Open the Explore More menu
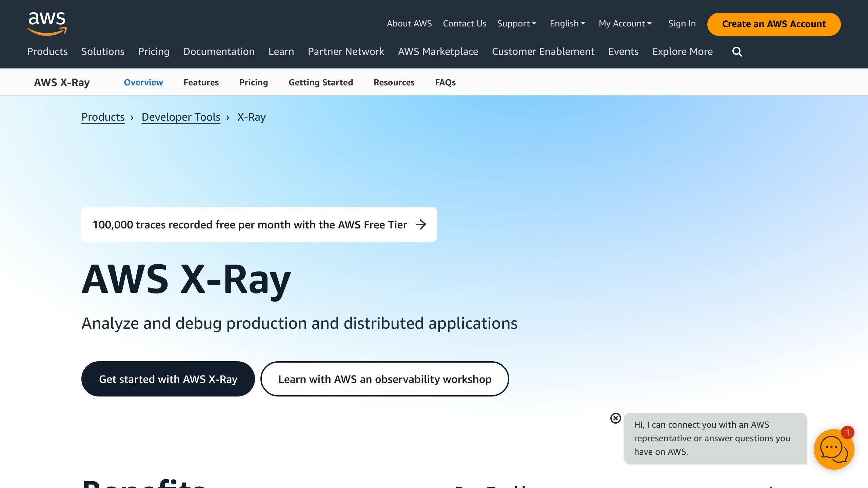This screenshot has height=488, width=868. 683,52
